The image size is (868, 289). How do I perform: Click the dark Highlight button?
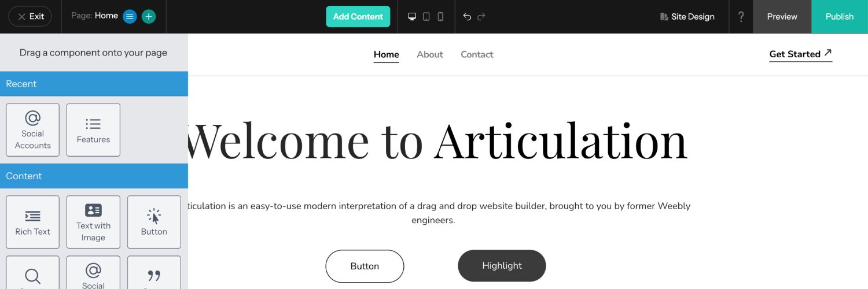502,266
